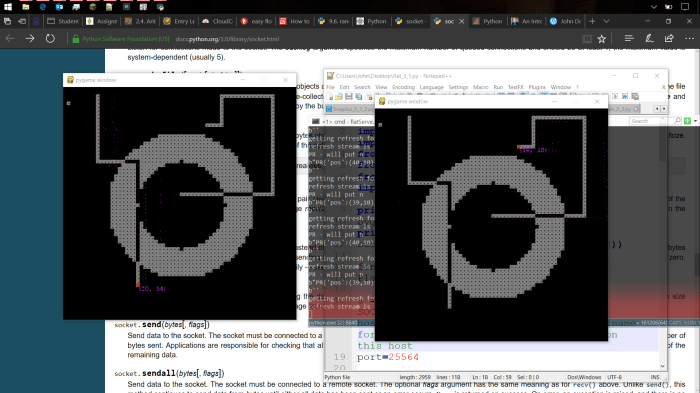The width and height of the screenshot is (700, 393).
Task: Open Notepad++ Settings menu
Action: click(458, 87)
